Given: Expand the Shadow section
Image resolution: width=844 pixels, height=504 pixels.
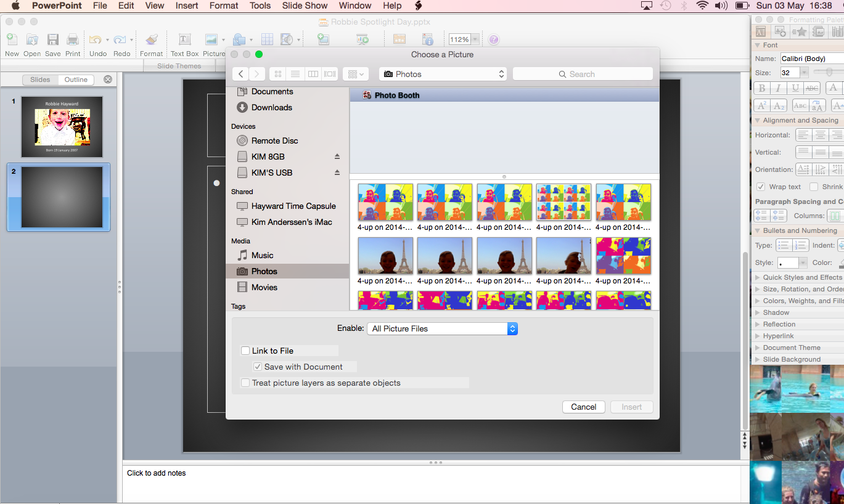Looking at the screenshot, I should 758,312.
